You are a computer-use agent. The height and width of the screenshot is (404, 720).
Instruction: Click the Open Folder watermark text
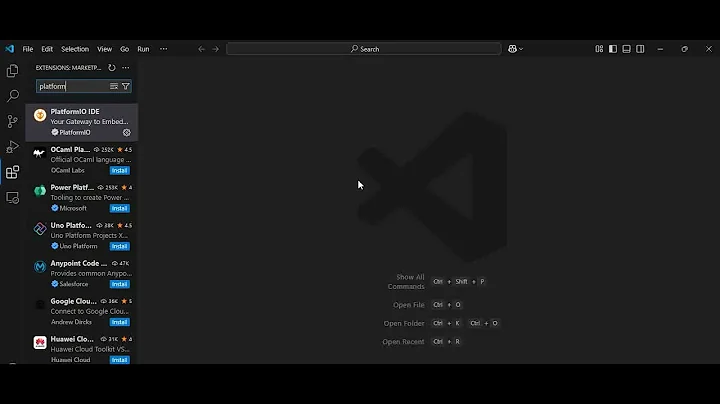[x=404, y=323]
